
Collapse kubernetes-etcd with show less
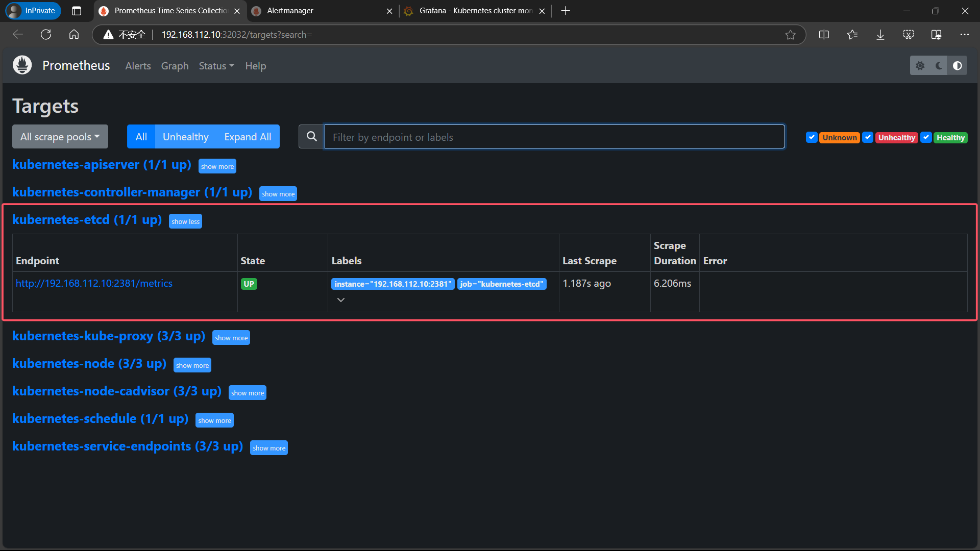coord(185,221)
